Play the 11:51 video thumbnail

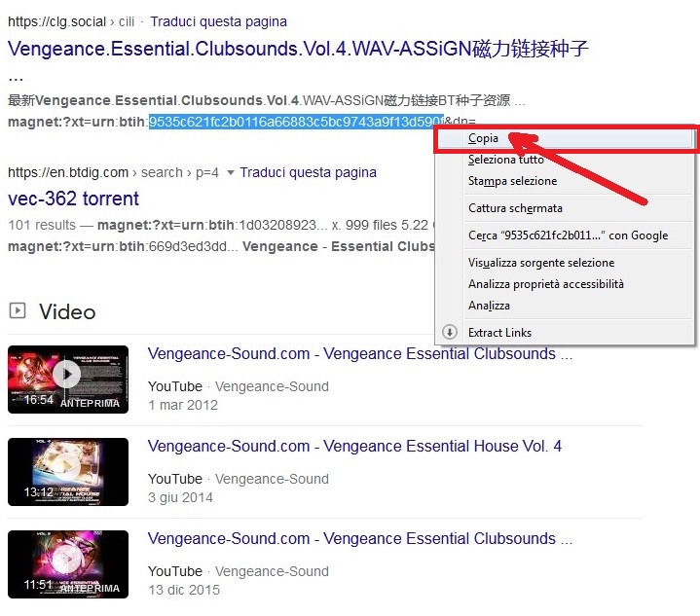[68, 564]
